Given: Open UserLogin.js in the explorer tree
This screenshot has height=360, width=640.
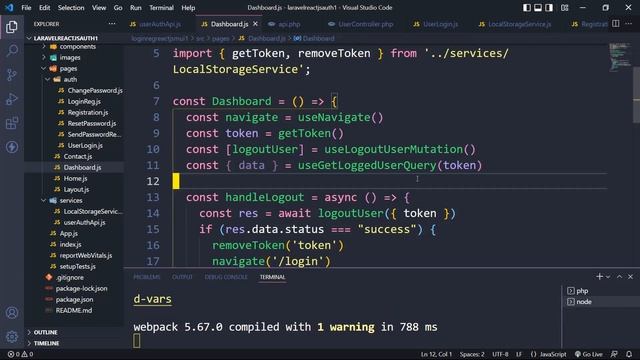Looking at the screenshot, I should [x=85, y=146].
